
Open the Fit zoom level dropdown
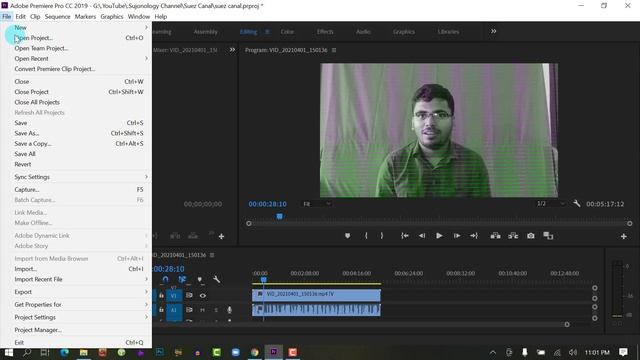317,204
